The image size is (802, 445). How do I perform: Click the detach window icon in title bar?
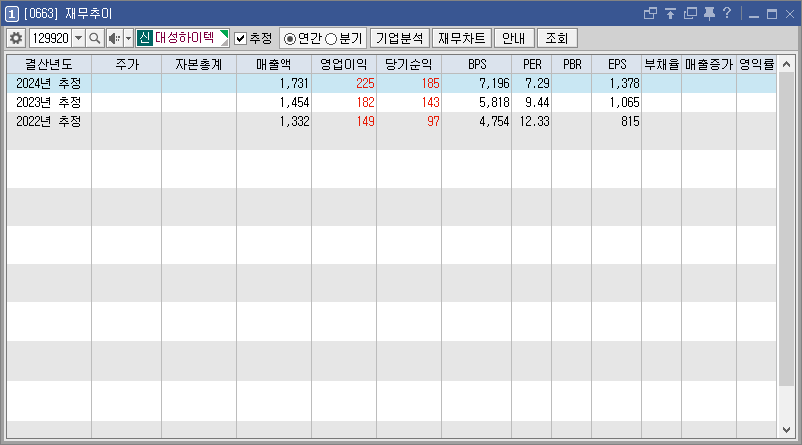coord(650,13)
